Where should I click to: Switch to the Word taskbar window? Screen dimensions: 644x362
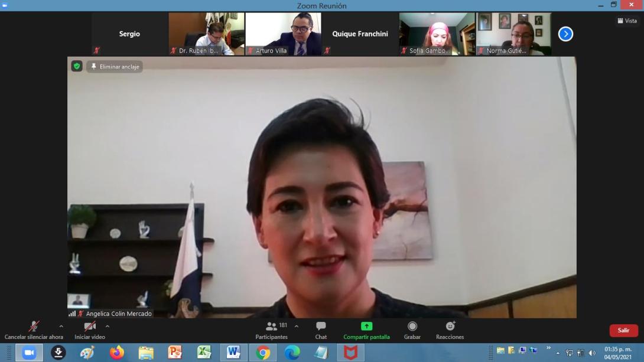pos(233,353)
